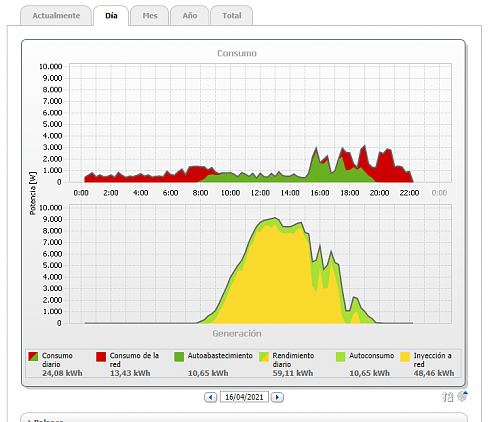The image size is (500, 422).
Task: Click the Generación chart title
Action: coord(237,334)
